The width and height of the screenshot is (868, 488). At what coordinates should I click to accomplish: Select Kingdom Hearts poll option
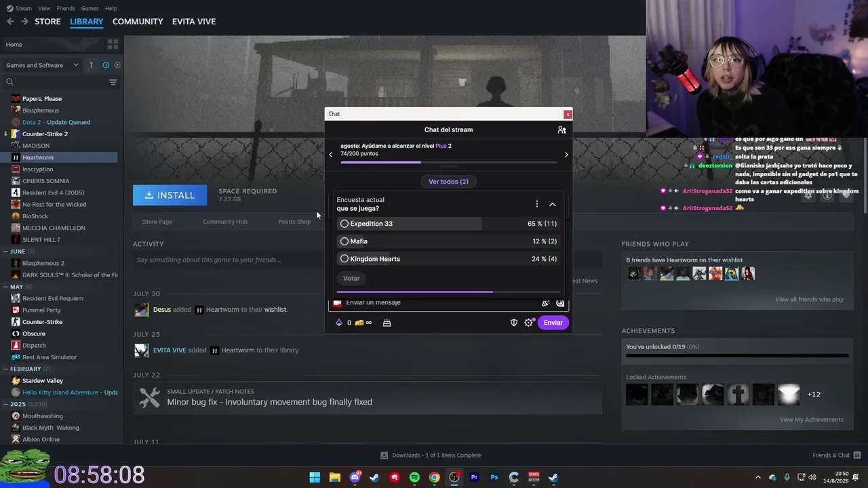click(448, 259)
